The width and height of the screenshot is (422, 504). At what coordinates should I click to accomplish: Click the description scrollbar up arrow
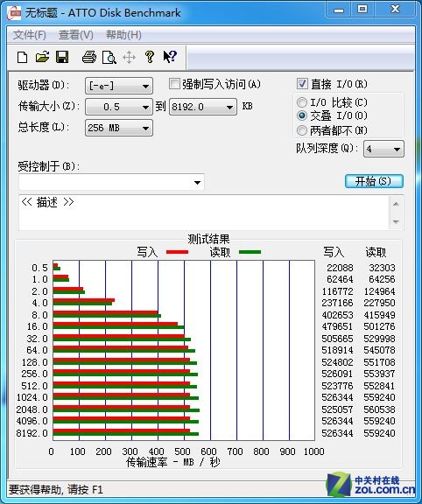(x=396, y=204)
